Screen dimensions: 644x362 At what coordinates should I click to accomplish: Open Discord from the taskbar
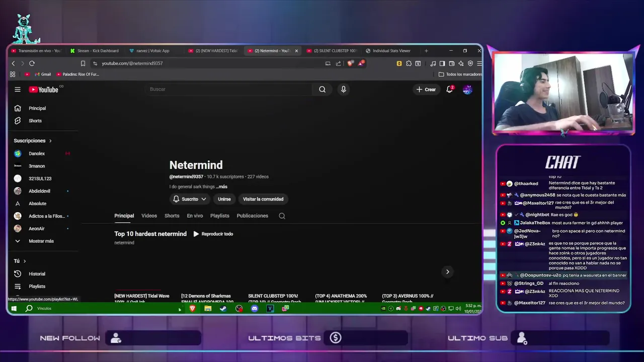click(255, 308)
